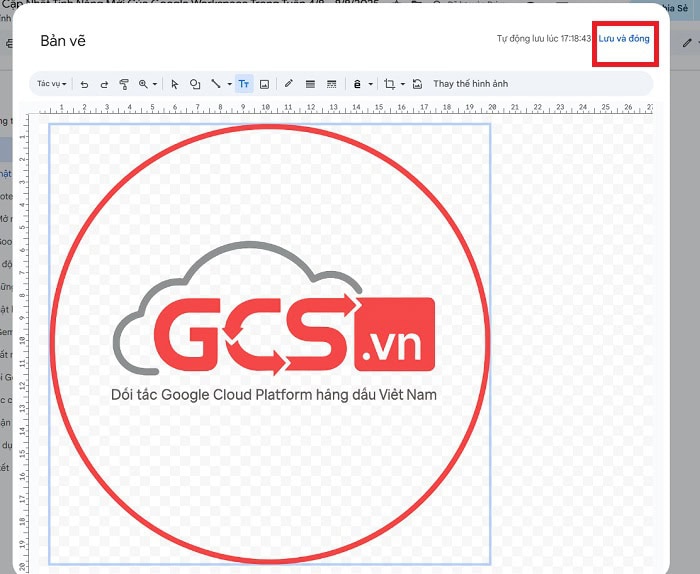Open the Shape insertion tool
Image resolution: width=700 pixels, height=574 pixels.
pyautogui.click(x=195, y=84)
